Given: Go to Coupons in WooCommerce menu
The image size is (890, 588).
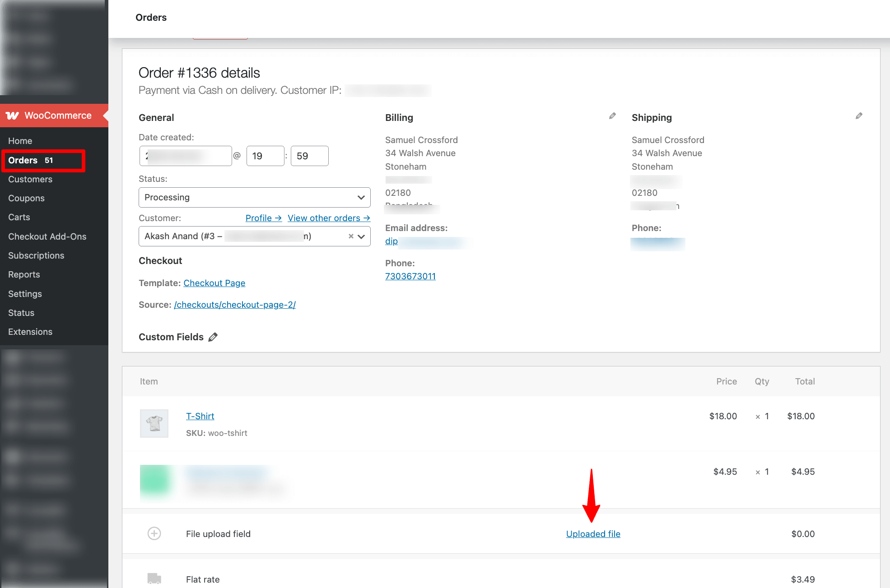Looking at the screenshot, I should click(x=26, y=198).
